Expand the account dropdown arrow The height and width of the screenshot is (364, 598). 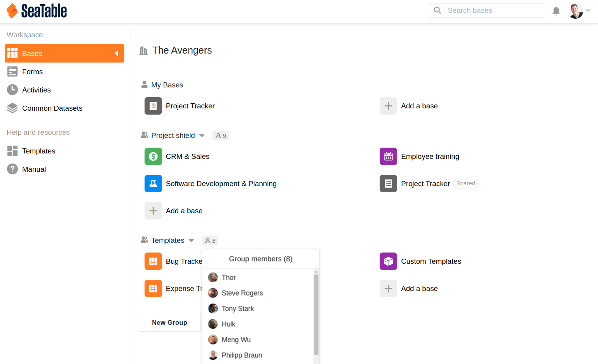coord(588,11)
